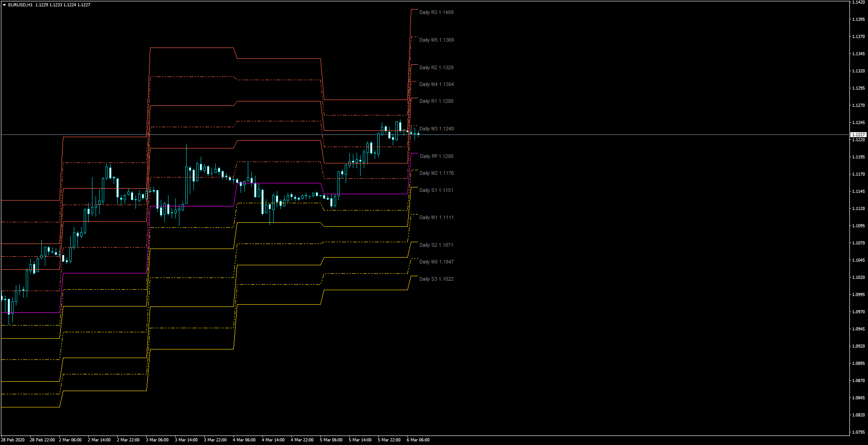Select the Daily S2 1.1071 label
The width and height of the screenshot is (868, 445).
436,245
